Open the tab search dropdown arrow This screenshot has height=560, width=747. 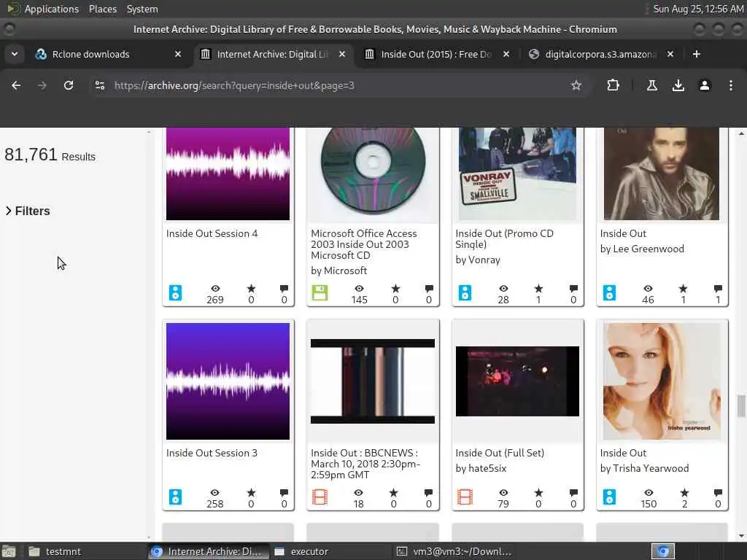point(15,54)
